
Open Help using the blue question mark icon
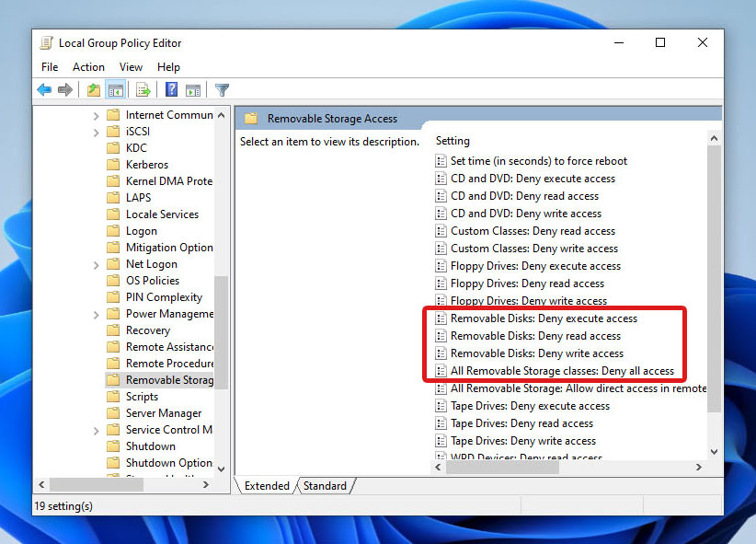[171, 89]
